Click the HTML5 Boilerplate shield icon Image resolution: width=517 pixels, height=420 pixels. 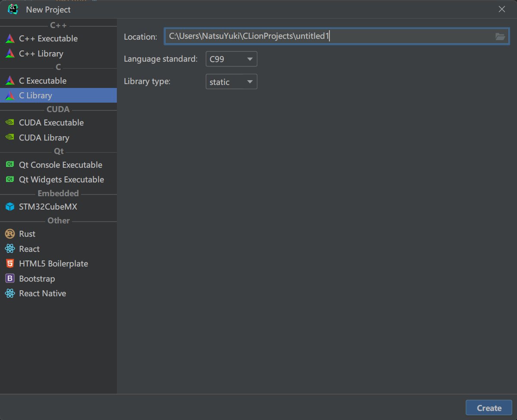pos(9,263)
